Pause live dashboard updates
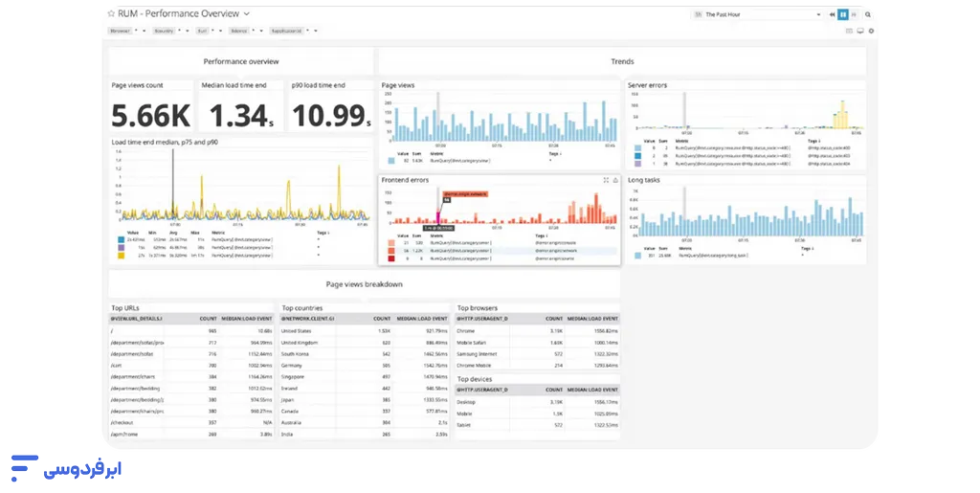 843,14
